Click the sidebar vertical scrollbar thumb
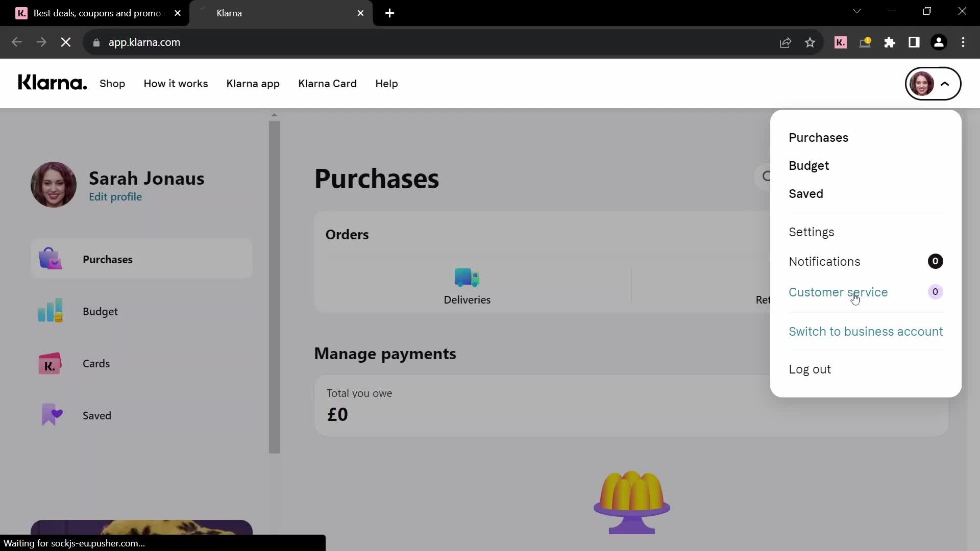The image size is (980, 551). click(274, 287)
